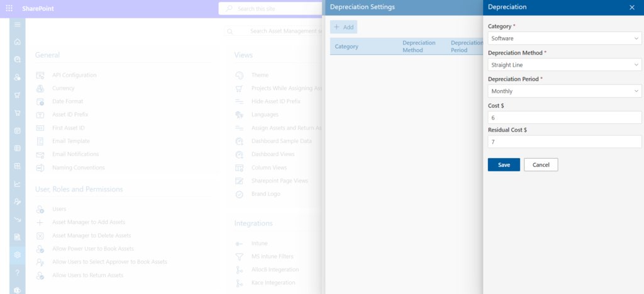
Task: Close the Depreciation panel with X
Action: click(631, 8)
